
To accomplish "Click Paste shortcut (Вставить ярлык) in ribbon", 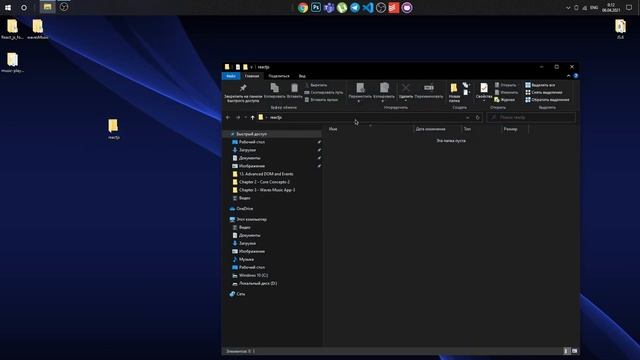I will 321,100.
